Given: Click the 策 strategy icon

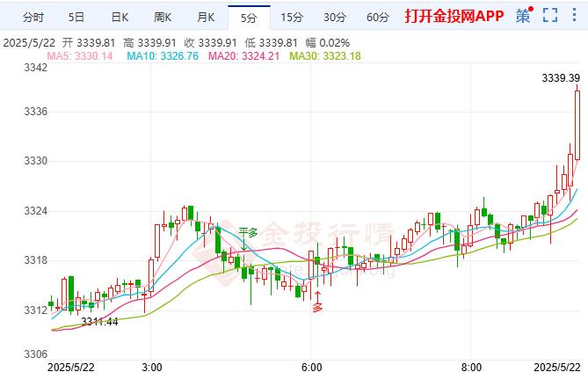Looking at the screenshot, I should click(524, 16).
